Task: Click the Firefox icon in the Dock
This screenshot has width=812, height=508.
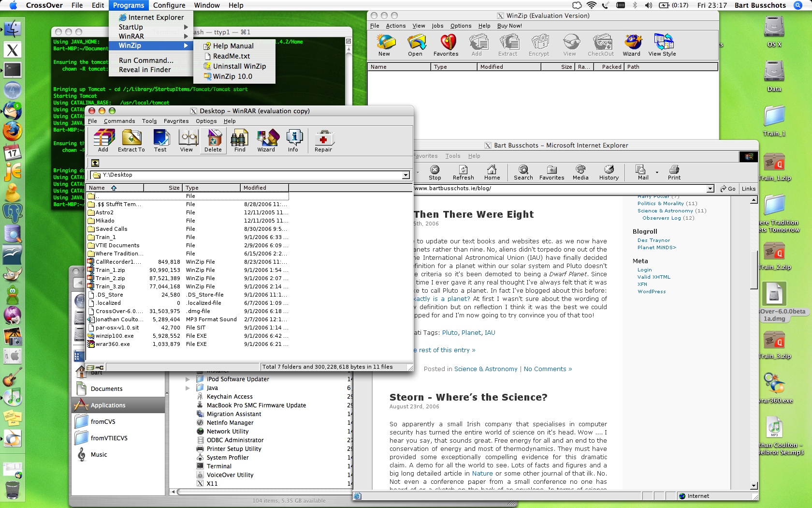Action: (x=13, y=132)
